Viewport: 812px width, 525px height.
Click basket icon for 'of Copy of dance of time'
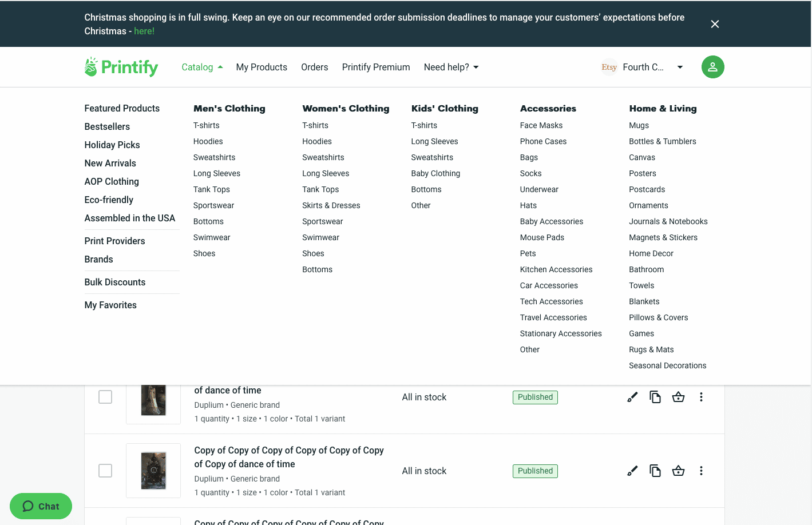(678, 471)
